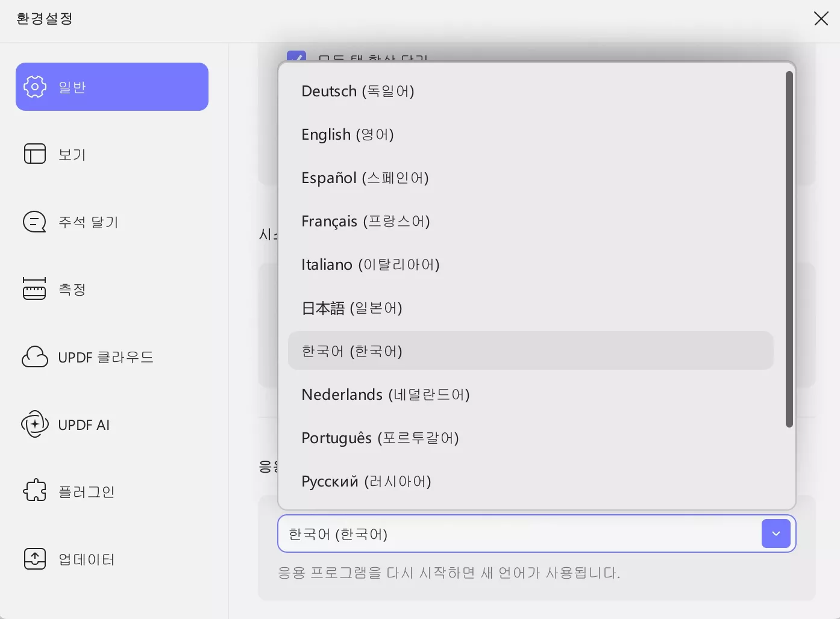The image size is (840, 619).
Task: Select Español (스페인어) language option
Action: 531,178
